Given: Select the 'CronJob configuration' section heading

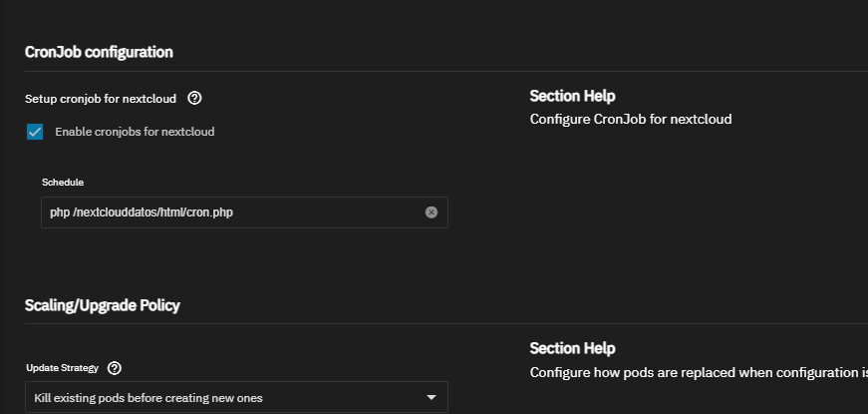Looking at the screenshot, I should click(x=99, y=52).
